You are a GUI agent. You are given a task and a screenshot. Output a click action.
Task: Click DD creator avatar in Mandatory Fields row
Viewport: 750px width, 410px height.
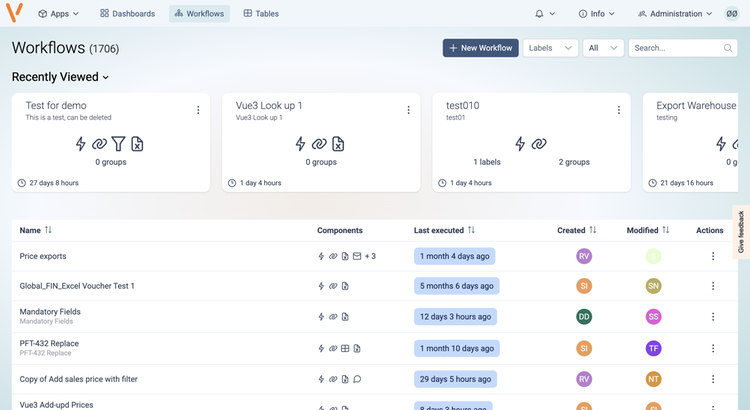584,317
